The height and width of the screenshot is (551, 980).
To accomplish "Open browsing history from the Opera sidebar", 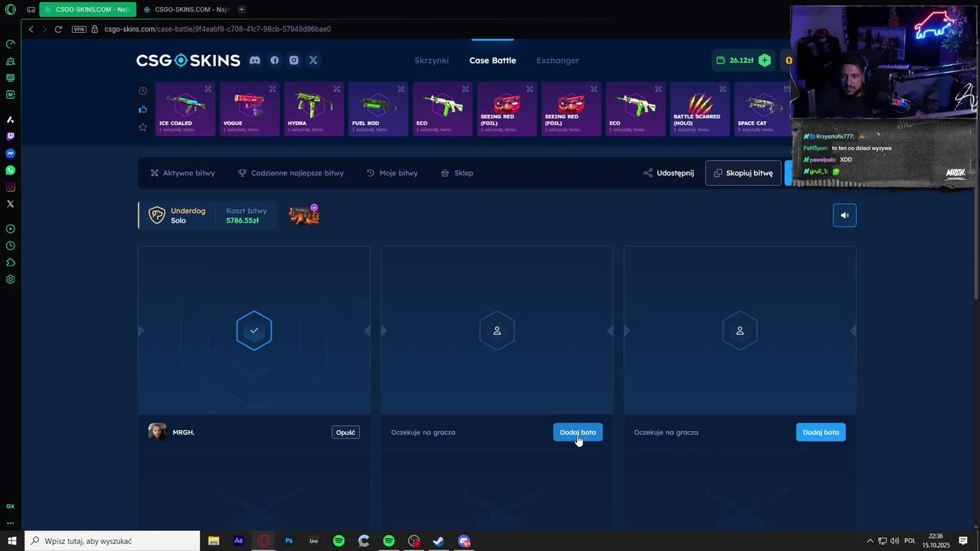I will tap(11, 246).
